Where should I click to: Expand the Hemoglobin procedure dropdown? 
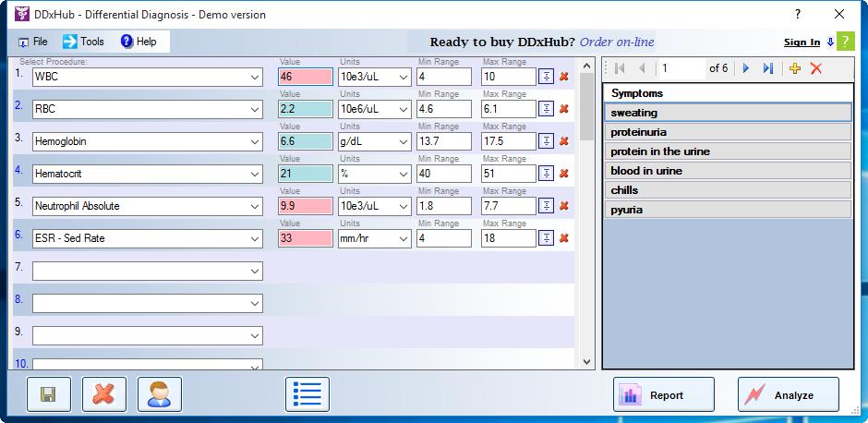coord(255,141)
